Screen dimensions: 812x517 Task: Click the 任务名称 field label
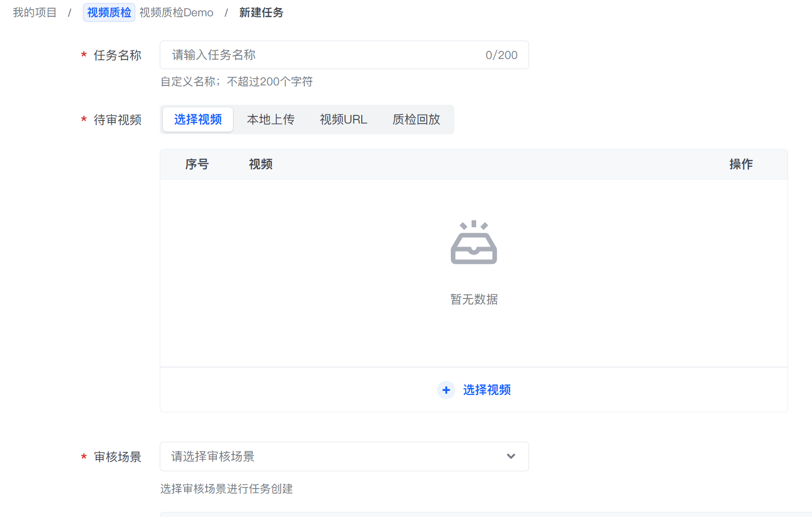[118, 55]
